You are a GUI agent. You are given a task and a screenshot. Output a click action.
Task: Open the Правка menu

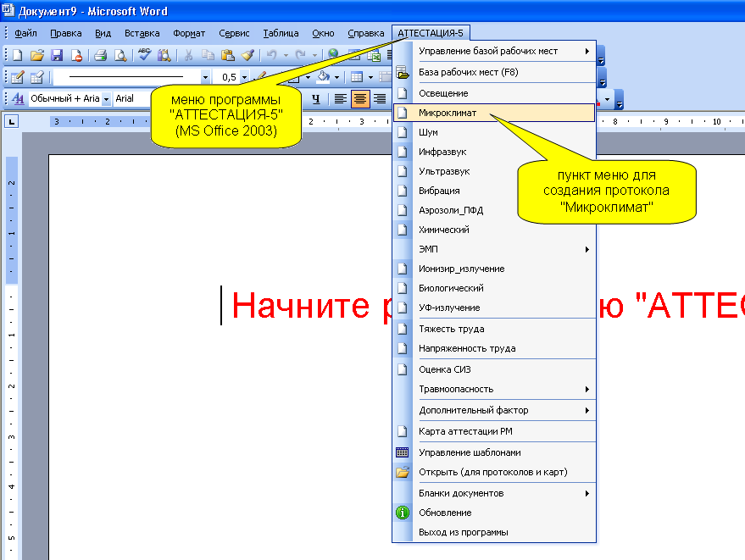click(x=65, y=33)
